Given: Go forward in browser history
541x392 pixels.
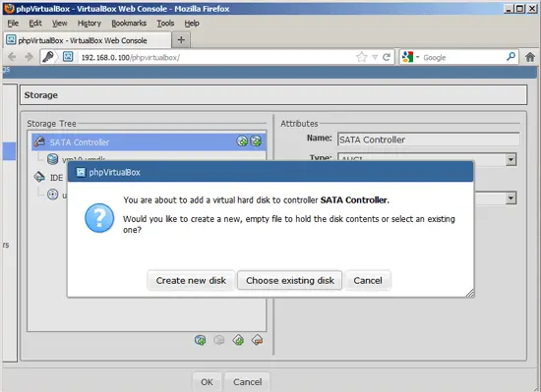Looking at the screenshot, I should 29,57.
